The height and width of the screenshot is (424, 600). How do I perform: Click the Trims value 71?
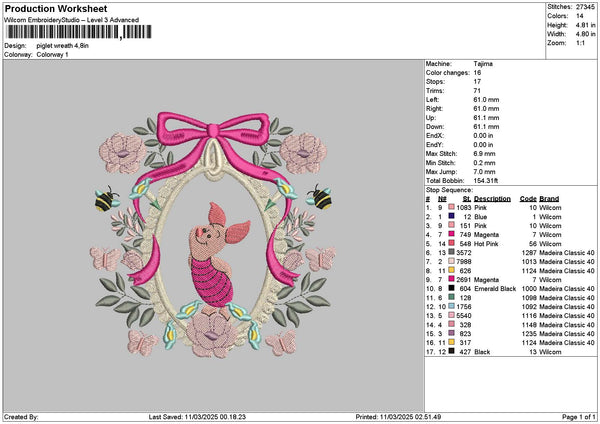(x=477, y=91)
